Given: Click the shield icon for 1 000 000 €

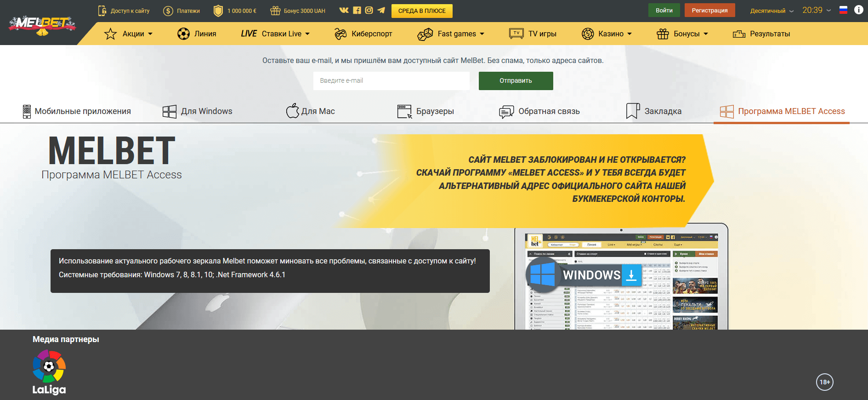Looking at the screenshot, I should [218, 11].
